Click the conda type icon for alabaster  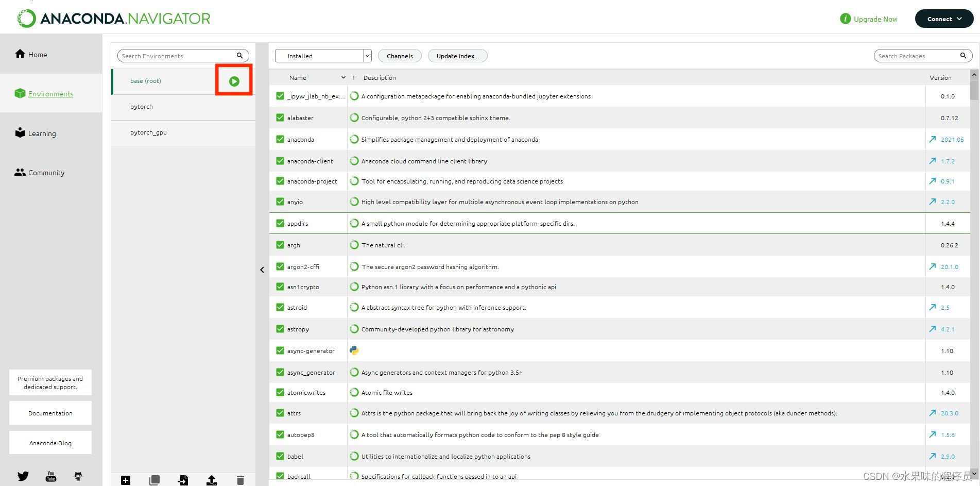click(354, 118)
